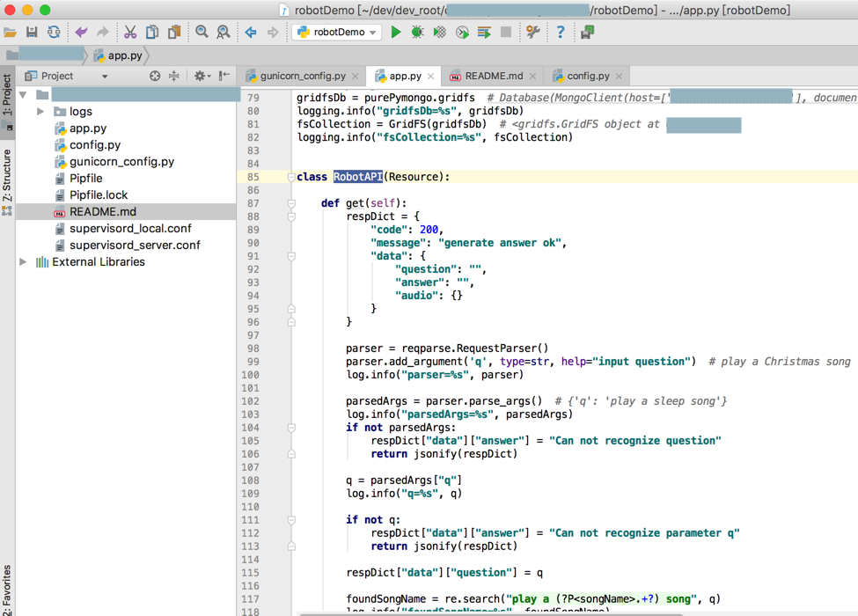
Task: Navigate back with the left arrow
Action: coord(251,33)
